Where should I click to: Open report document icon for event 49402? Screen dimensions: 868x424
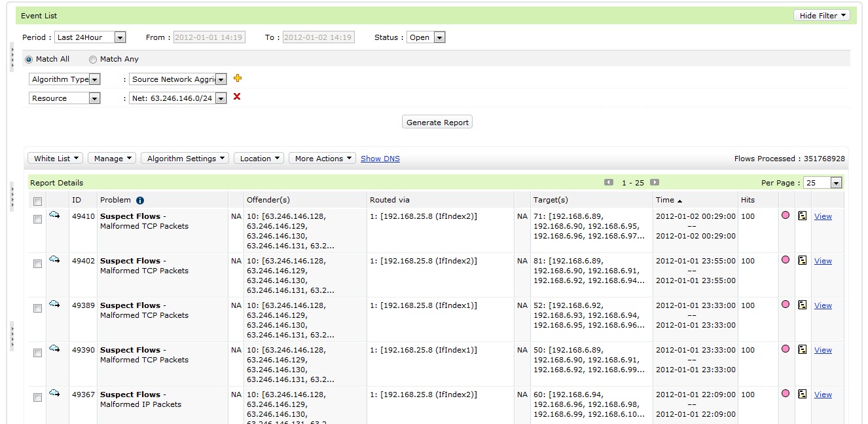(803, 260)
